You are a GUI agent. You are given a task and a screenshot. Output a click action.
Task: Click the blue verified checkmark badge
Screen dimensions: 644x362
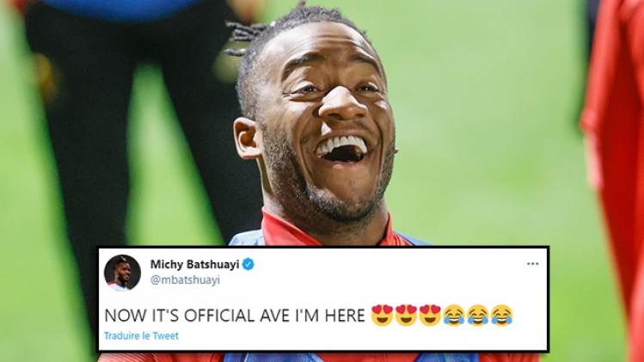tap(248, 264)
